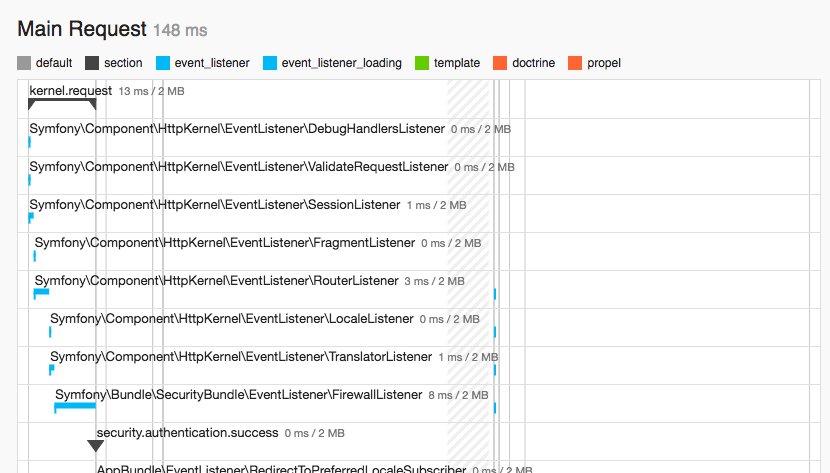The image size is (830, 473).
Task: Click the Main Request heading
Action: tap(82, 29)
